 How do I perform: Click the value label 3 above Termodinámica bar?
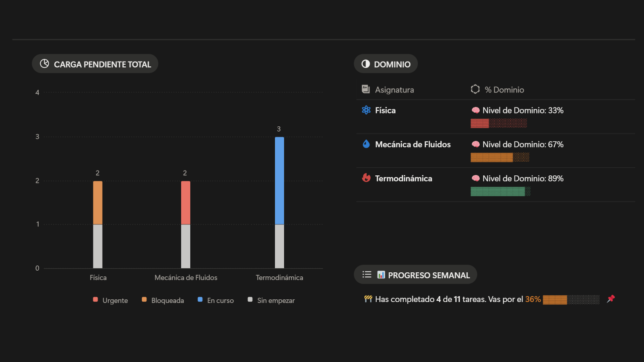click(279, 129)
